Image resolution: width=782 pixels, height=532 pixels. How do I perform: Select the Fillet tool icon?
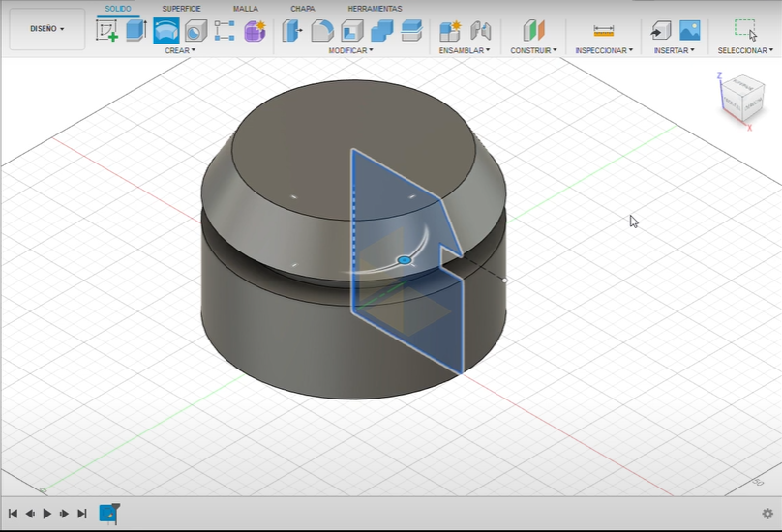(x=322, y=30)
